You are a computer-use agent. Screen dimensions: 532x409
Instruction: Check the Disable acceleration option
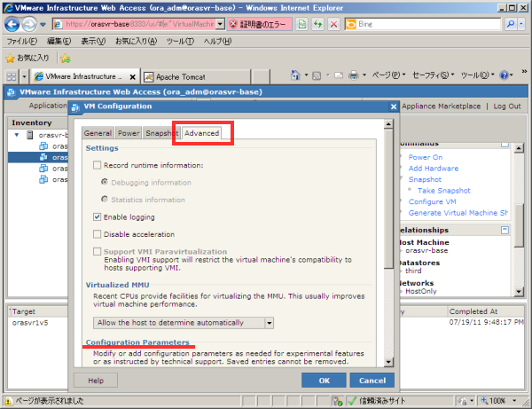click(98, 234)
